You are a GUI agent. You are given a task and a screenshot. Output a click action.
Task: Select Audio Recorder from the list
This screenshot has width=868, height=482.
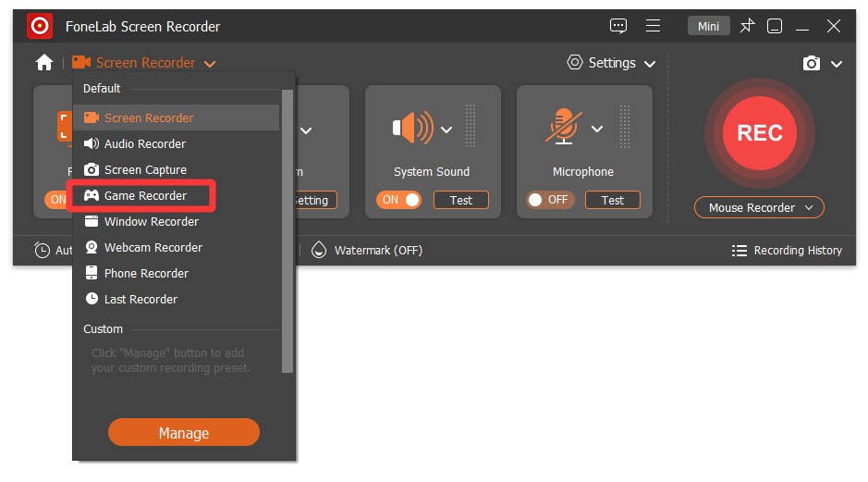click(176, 143)
